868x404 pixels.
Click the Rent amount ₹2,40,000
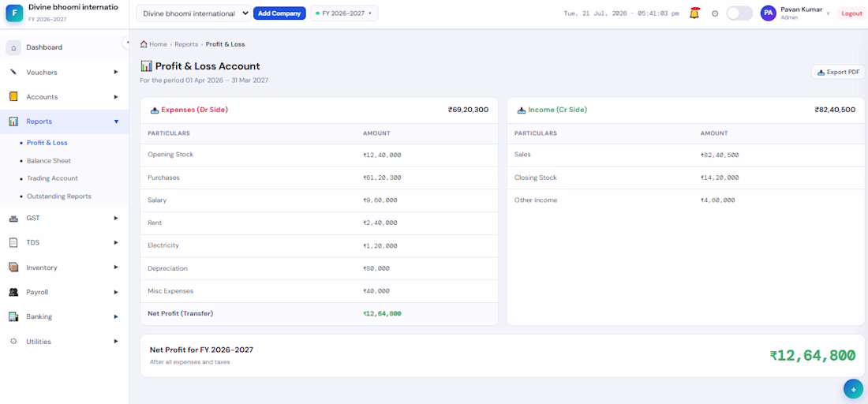(x=380, y=223)
